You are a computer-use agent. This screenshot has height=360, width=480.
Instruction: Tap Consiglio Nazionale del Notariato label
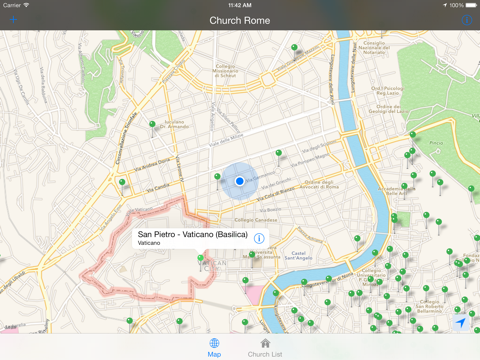click(x=374, y=48)
